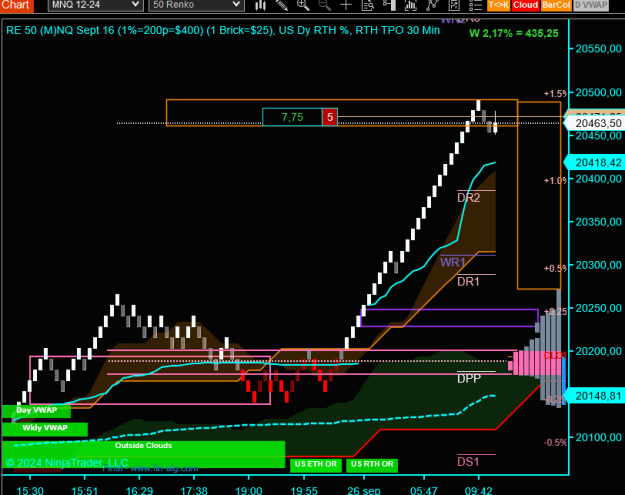Open the MNQ 12-24 instrument dropdown
Viewport: 625px width, 495px height.
point(95,5)
